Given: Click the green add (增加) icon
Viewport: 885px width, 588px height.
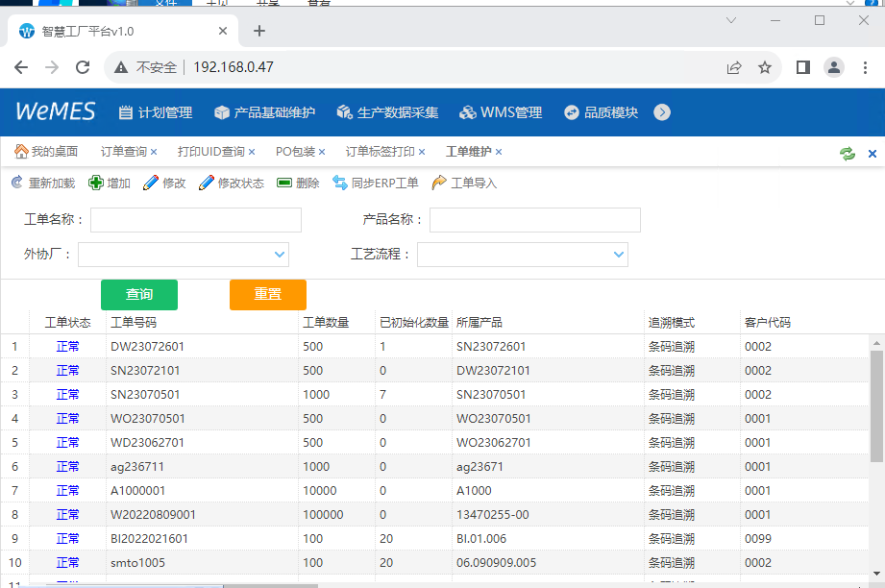Looking at the screenshot, I should click(x=96, y=183).
